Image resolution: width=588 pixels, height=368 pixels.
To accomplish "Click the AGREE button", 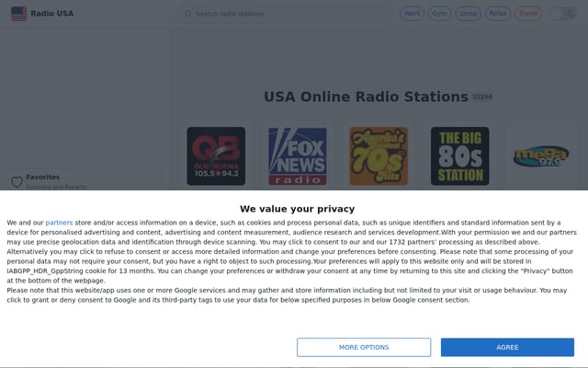I will pyautogui.click(x=507, y=348).
